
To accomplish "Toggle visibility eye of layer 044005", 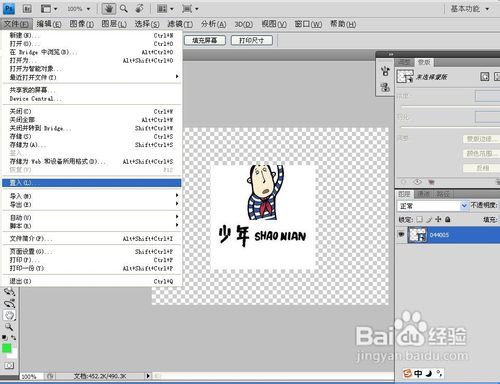I will (x=401, y=235).
